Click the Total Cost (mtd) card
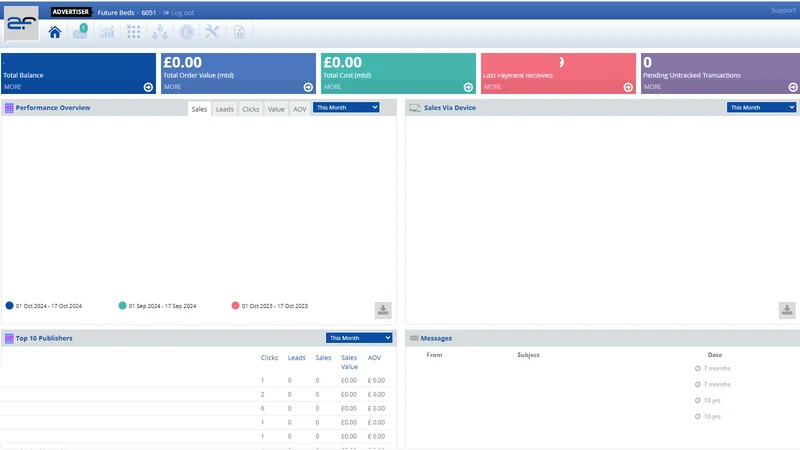The height and width of the screenshot is (450, 800). [398, 73]
